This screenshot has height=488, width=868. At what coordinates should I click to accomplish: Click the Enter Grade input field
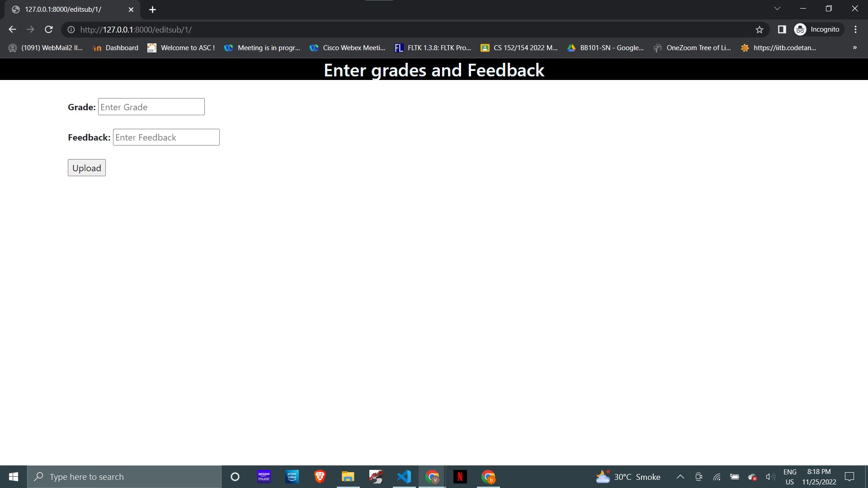pyautogui.click(x=151, y=107)
